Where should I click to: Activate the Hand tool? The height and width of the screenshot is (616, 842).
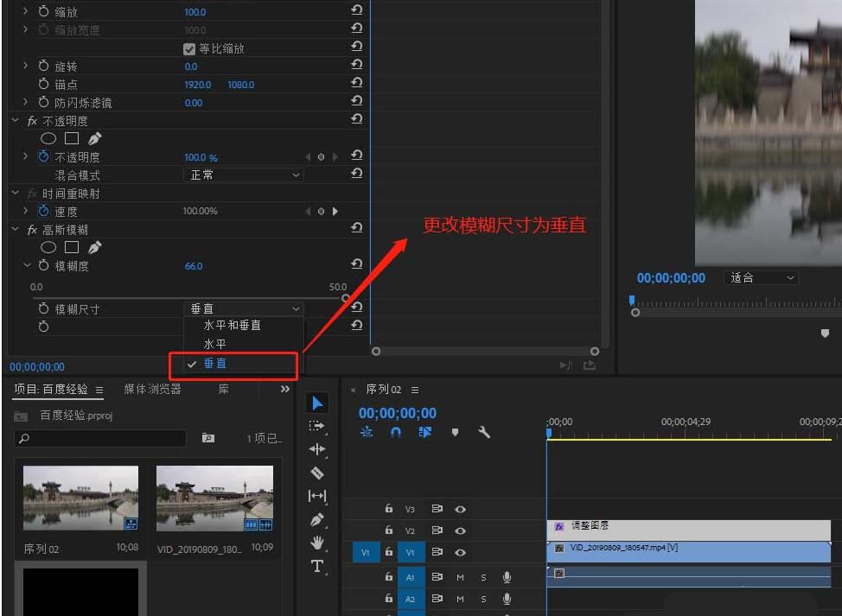[x=317, y=543]
